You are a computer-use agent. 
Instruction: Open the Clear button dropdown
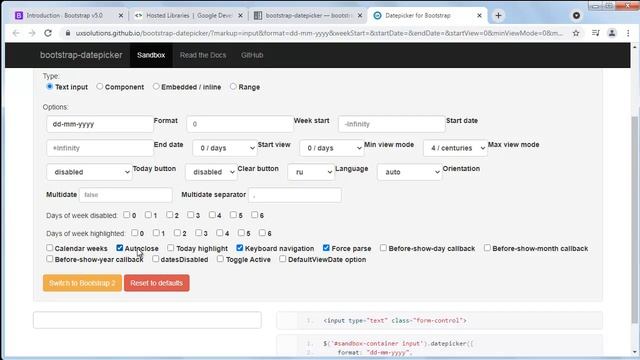coord(211,172)
